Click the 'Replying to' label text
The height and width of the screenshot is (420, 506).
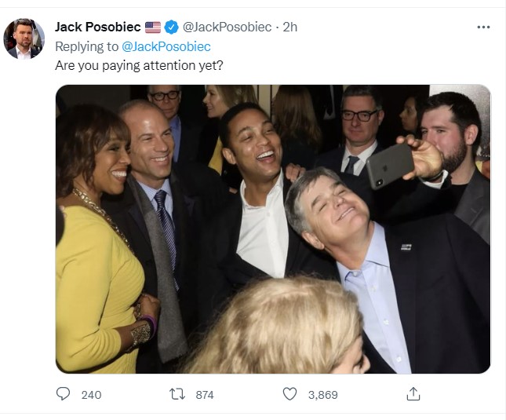(87, 46)
